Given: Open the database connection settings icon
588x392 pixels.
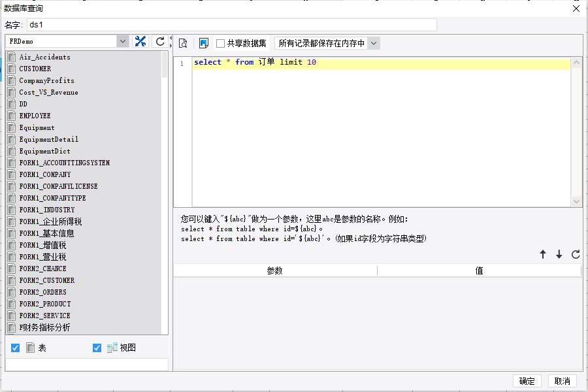Looking at the screenshot, I should tap(140, 41).
